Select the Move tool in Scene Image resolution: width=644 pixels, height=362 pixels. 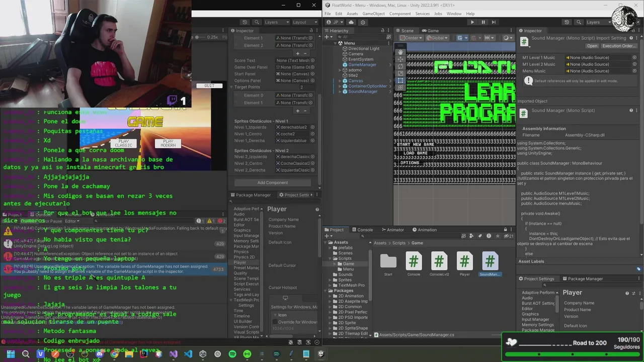click(x=400, y=59)
